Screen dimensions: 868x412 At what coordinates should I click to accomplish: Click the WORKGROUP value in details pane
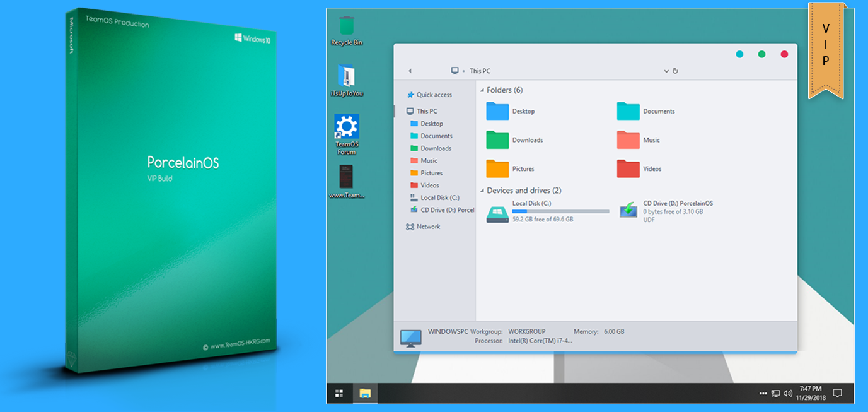[527, 331]
